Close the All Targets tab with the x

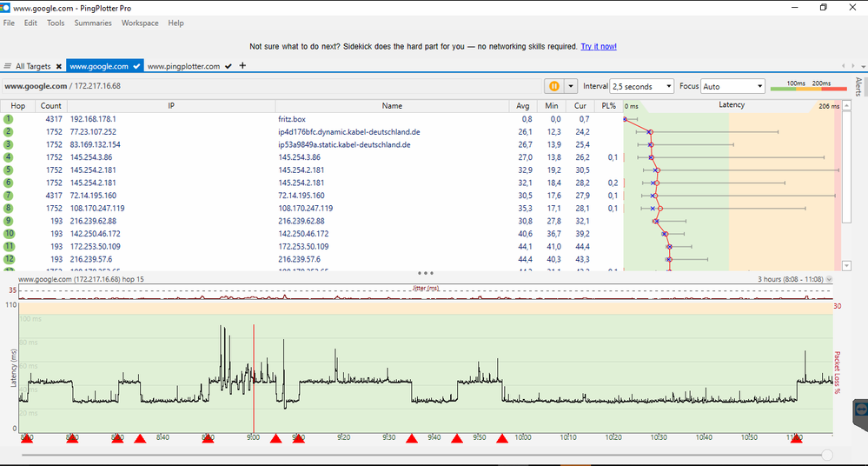59,66
